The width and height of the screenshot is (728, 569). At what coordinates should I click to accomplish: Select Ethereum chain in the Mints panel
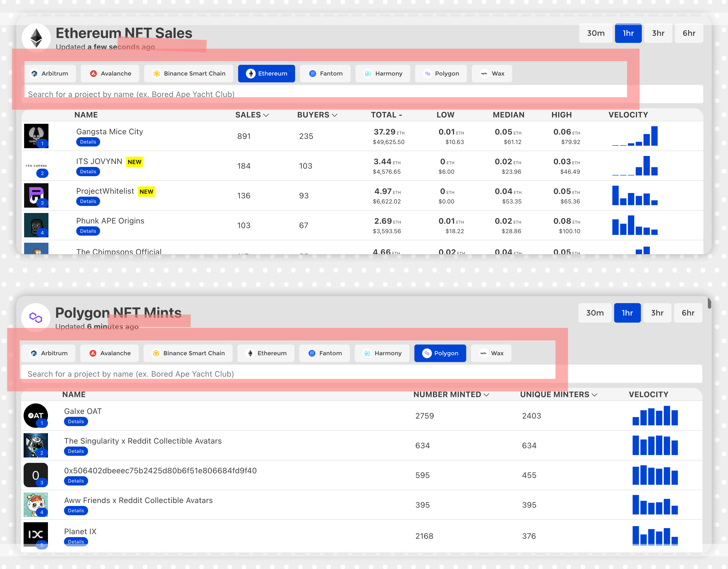point(266,353)
